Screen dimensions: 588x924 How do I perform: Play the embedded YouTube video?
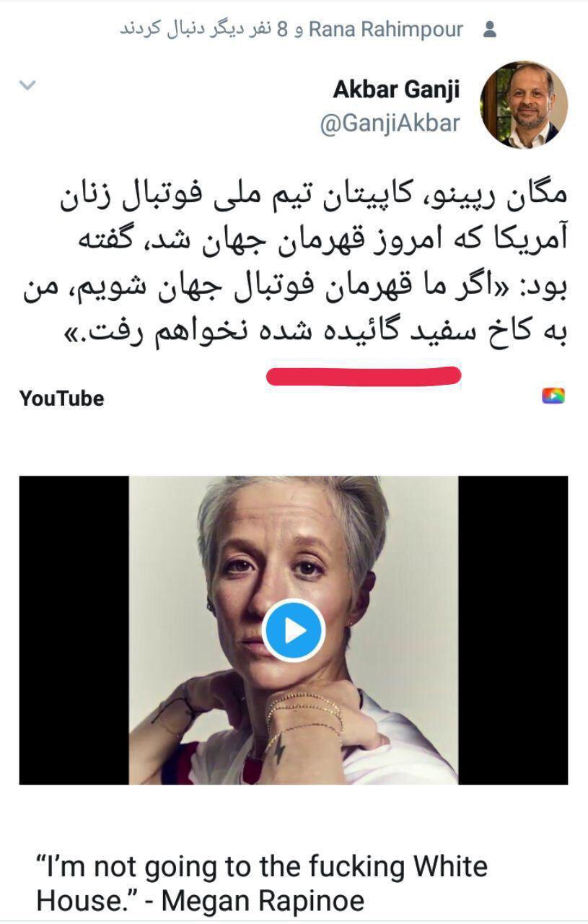294,630
